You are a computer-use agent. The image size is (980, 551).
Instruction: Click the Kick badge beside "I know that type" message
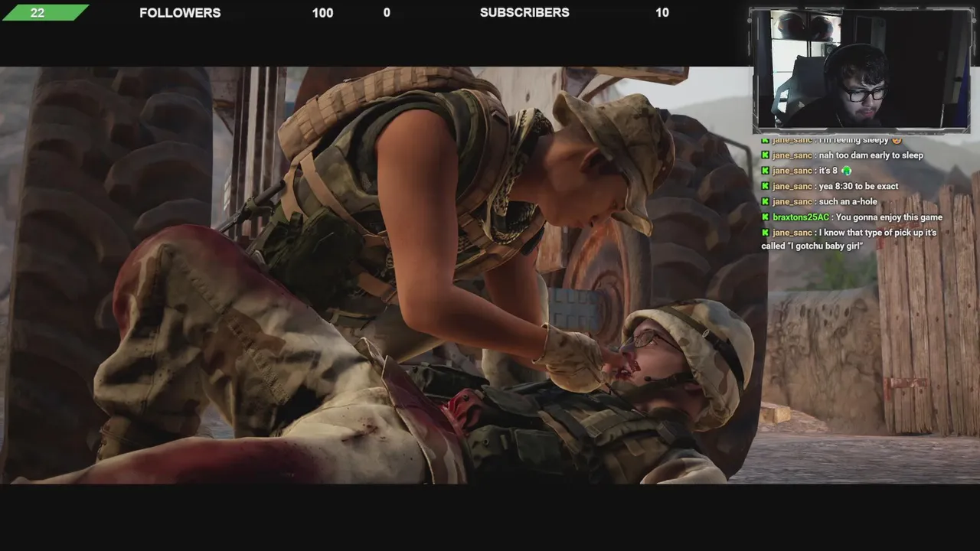coord(765,233)
